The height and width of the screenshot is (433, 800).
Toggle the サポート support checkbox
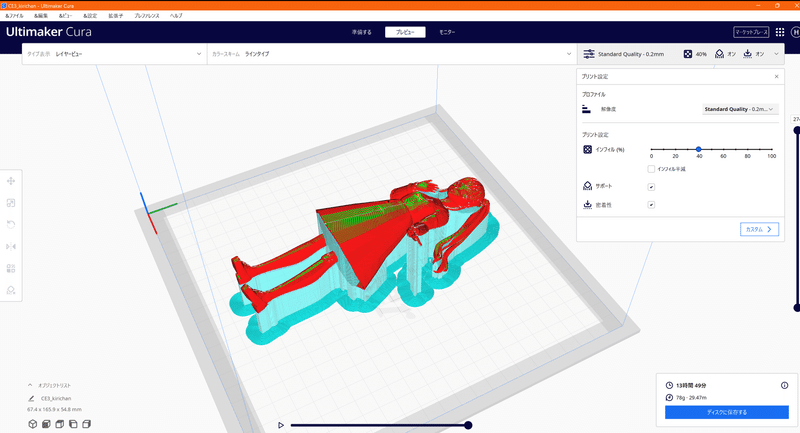click(651, 187)
